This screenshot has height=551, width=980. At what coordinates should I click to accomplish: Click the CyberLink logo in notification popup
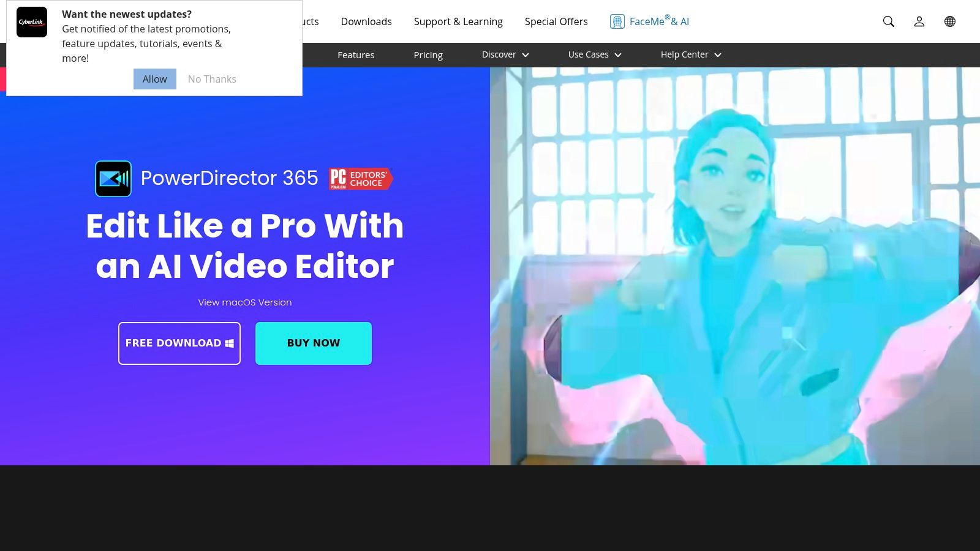pyautogui.click(x=32, y=23)
